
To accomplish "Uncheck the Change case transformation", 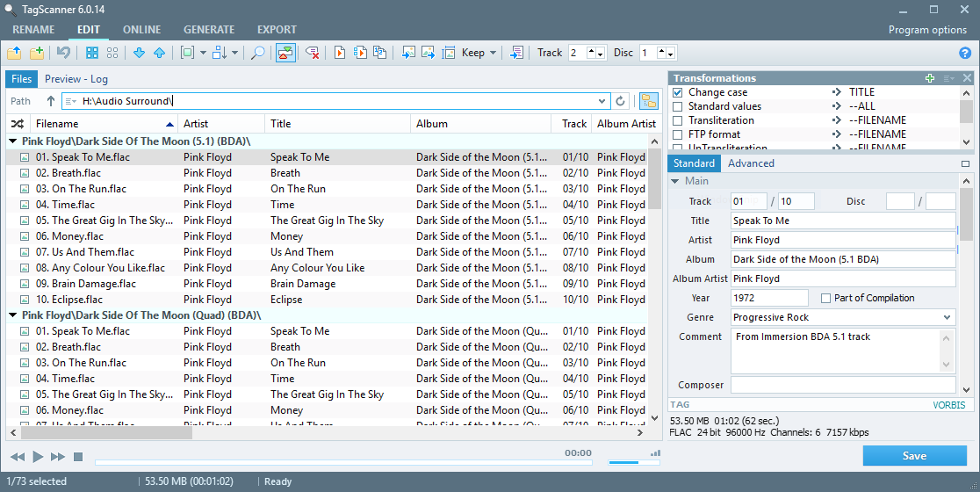I will (x=678, y=92).
